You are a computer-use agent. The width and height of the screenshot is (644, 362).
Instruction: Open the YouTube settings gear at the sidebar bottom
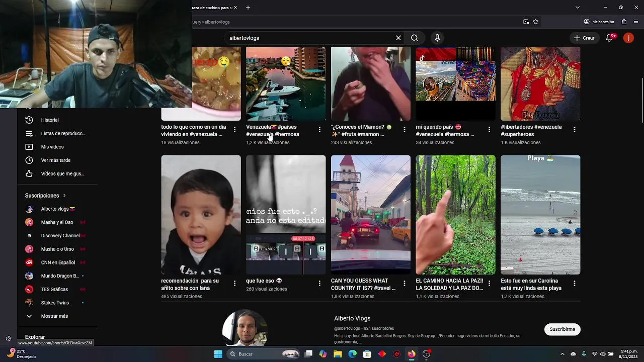coord(9,339)
